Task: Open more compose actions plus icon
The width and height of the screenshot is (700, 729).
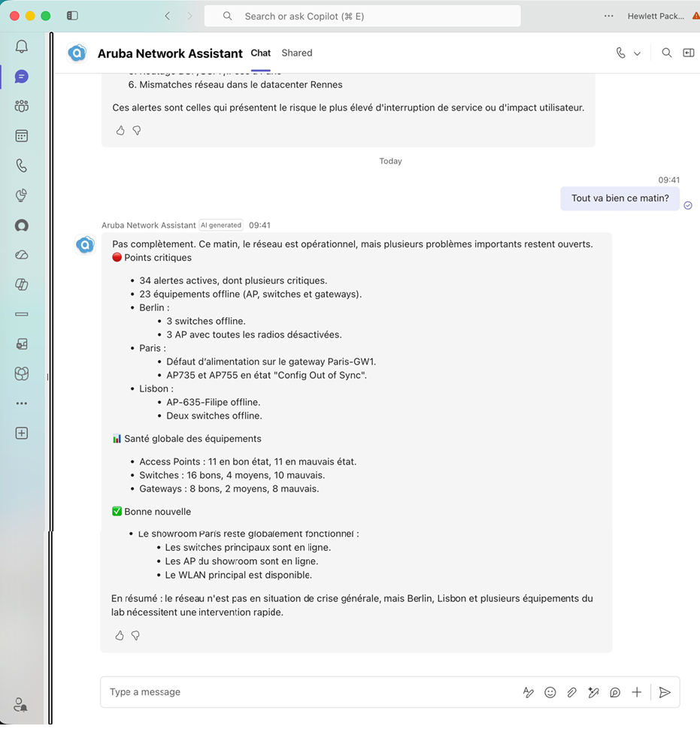Action: click(637, 692)
